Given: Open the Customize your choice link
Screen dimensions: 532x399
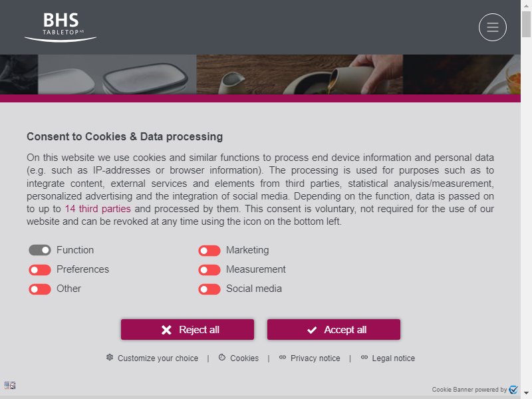Looking at the screenshot, I should pyautogui.click(x=158, y=358).
